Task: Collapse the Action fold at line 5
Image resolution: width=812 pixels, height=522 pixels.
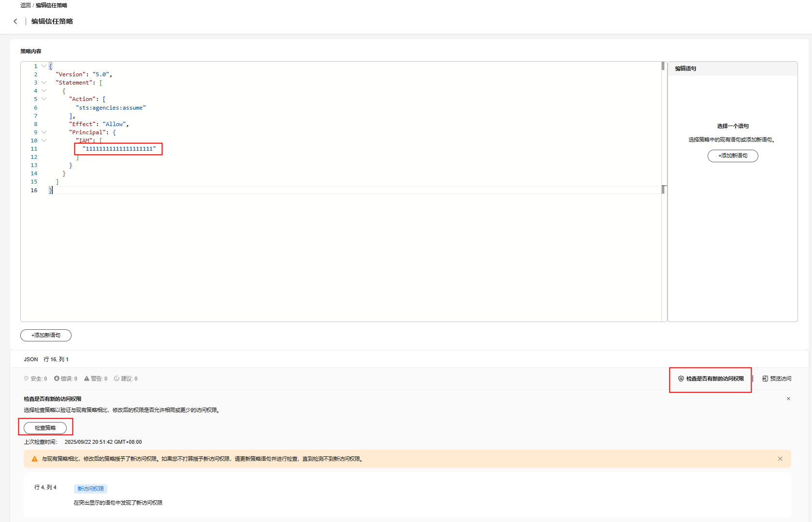Action: pos(44,99)
